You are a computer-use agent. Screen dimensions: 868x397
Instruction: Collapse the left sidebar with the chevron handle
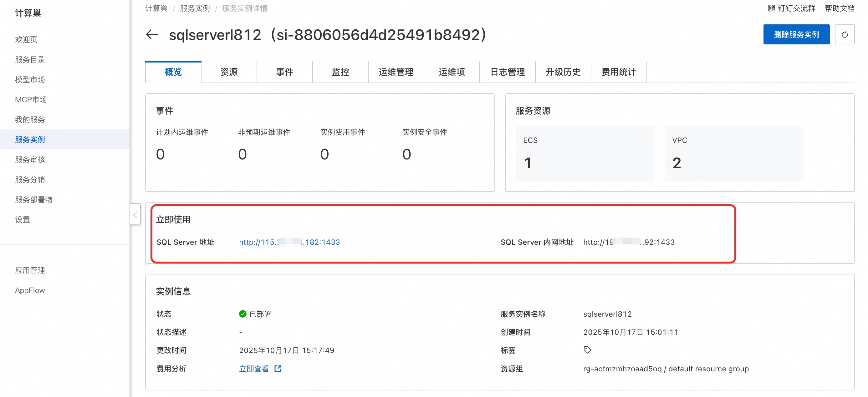click(135, 214)
